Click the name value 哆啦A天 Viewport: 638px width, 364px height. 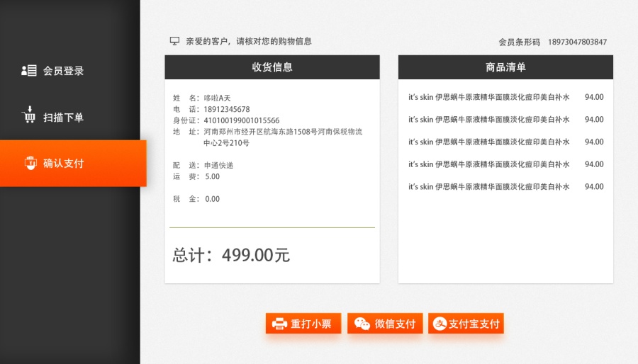pyautogui.click(x=218, y=98)
